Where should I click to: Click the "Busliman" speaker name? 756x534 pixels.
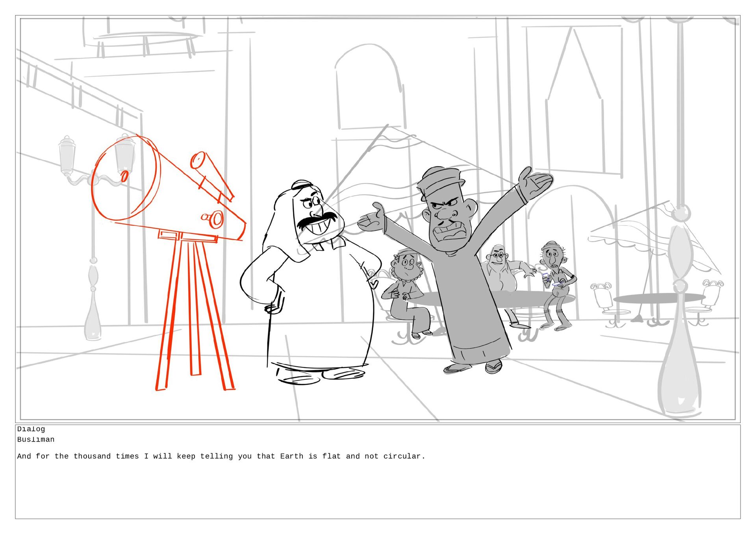[x=36, y=440]
